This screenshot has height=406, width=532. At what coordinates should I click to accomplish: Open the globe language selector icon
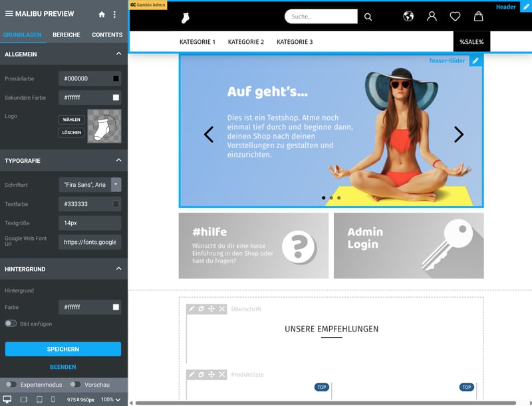point(408,16)
